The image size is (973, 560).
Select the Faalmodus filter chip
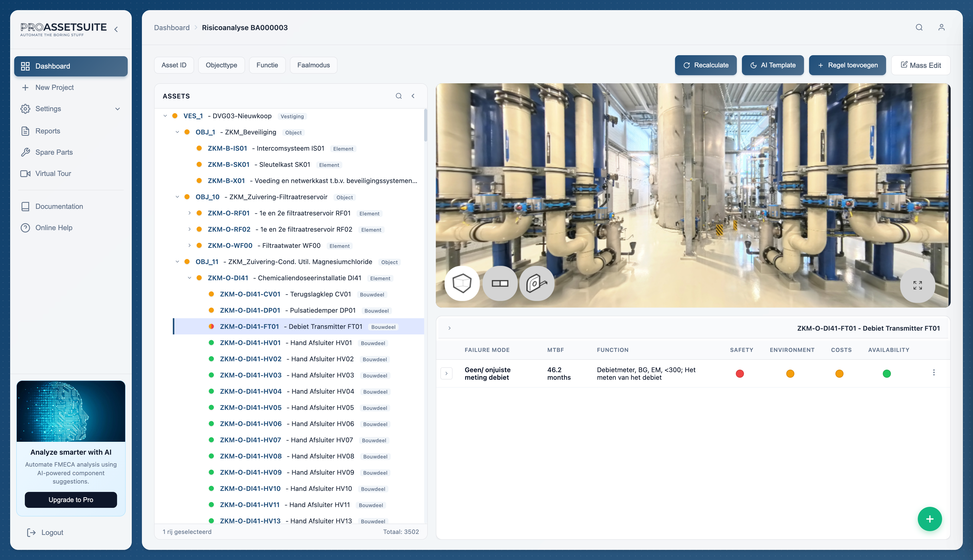[x=313, y=65]
